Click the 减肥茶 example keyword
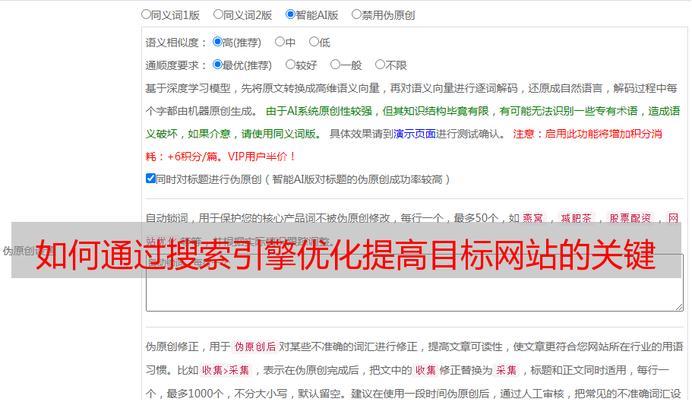The width and height of the screenshot is (692, 400). 576,218
